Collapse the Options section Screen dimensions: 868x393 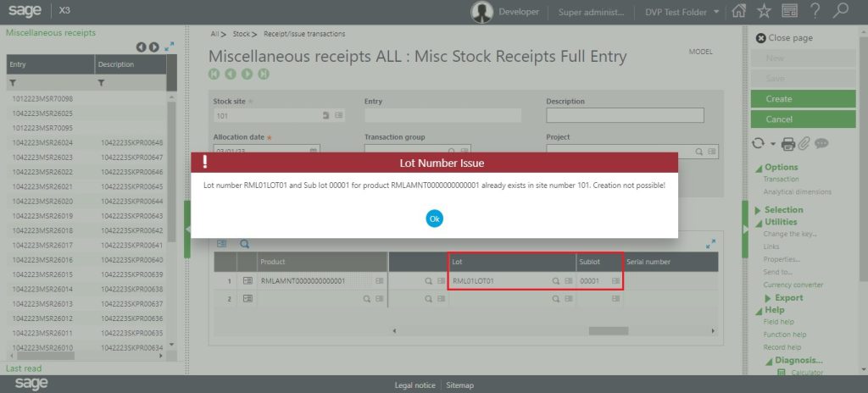pyautogui.click(x=759, y=168)
